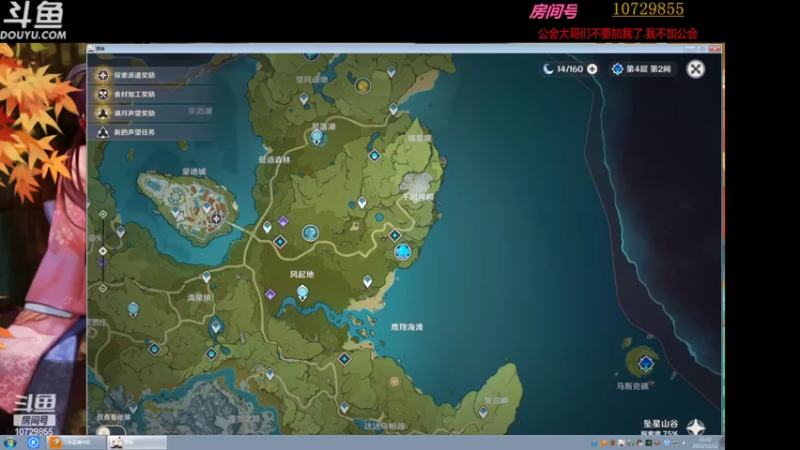Click the purple diamond marker east of 蒙德城 bridge
The height and width of the screenshot is (450, 800).
pyautogui.click(x=284, y=221)
